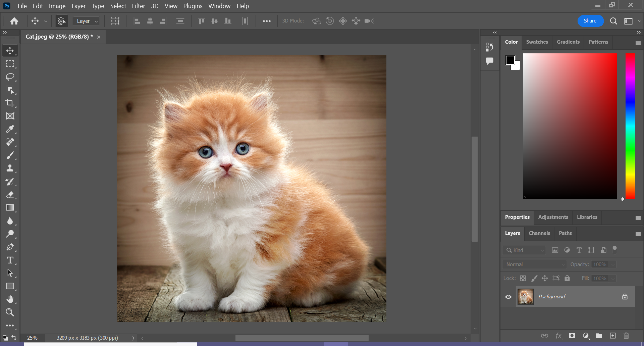Select the Dodge tool
The height and width of the screenshot is (346, 644).
(x=10, y=234)
